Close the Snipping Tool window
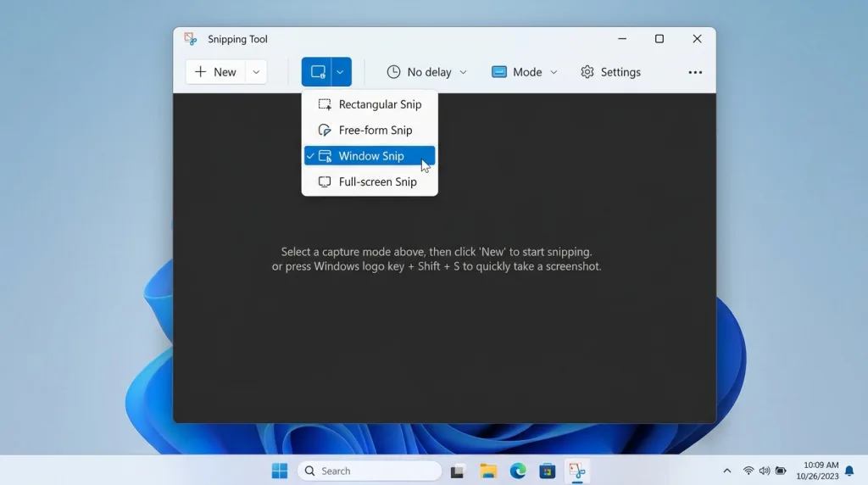This screenshot has height=485, width=868. [697, 39]
